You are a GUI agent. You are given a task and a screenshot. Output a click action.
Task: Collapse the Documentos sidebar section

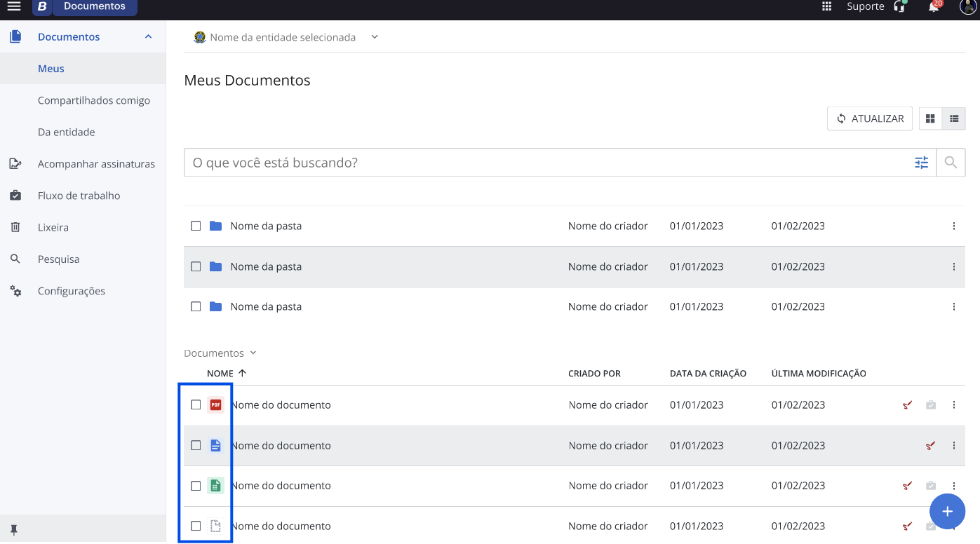click(x=148, y=36)
